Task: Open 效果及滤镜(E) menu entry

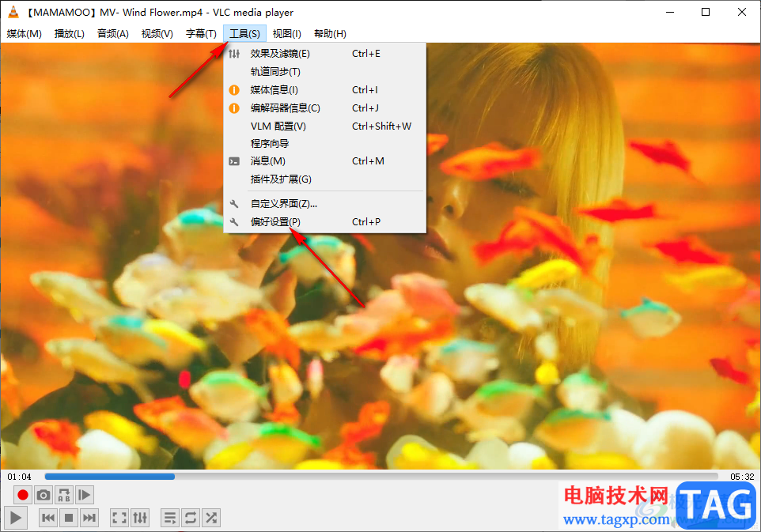Action: (x=324, y=53)
